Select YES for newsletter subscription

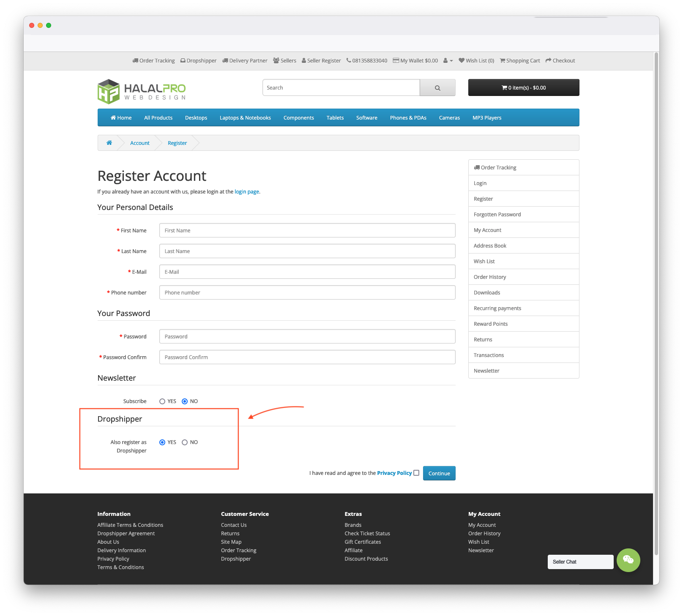162,401
